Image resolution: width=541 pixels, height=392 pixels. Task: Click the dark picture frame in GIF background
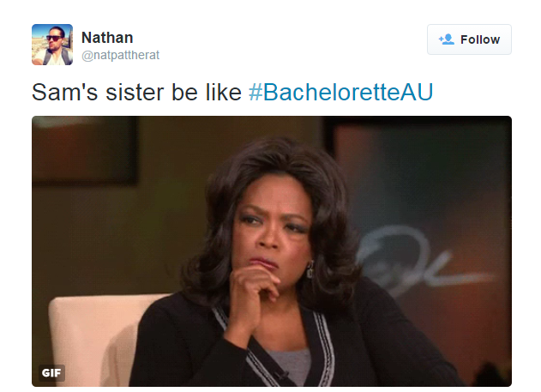[85, 150]
